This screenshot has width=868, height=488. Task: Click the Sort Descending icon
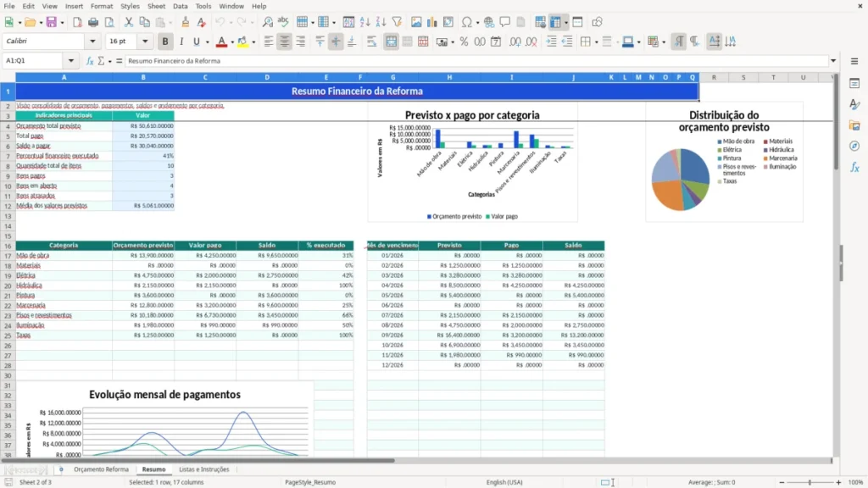pos(381,22)
